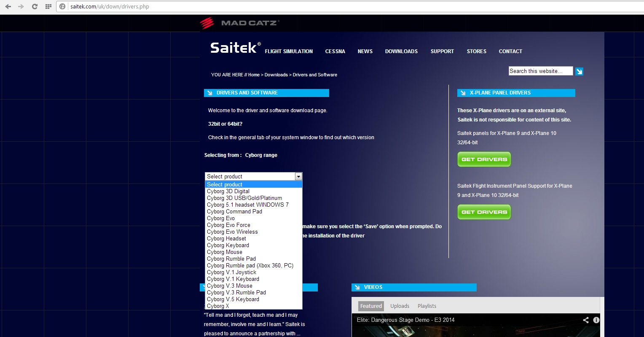
Task: Click the X-Plane Panel Drivers header
Action: pyautogui.click(x=516, y=93)
